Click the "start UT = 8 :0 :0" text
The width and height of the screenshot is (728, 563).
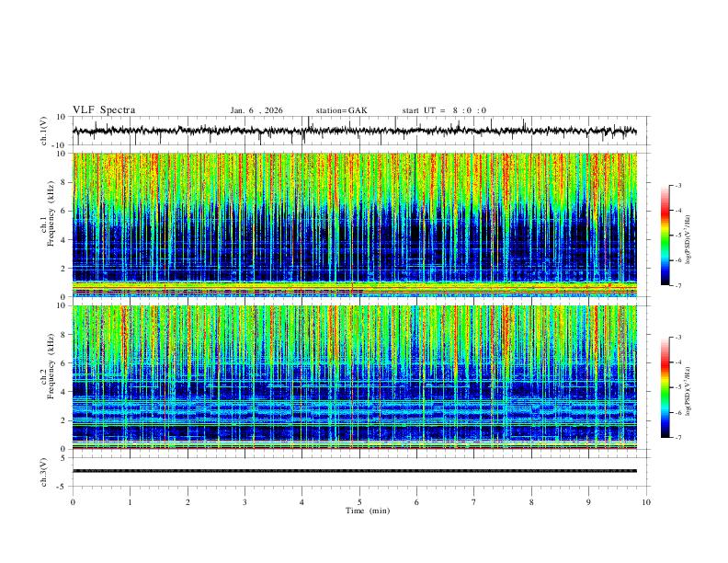(444, 110)
